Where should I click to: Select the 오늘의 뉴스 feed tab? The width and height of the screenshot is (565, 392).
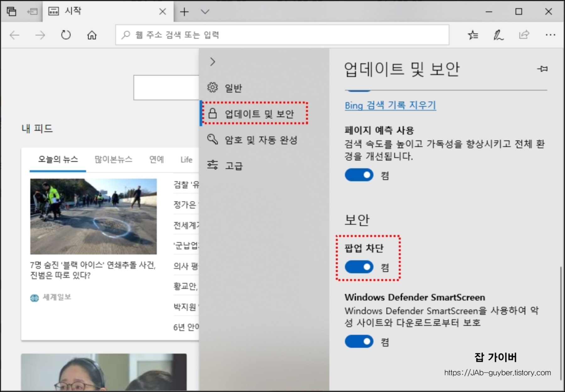(x=58, y=159)
